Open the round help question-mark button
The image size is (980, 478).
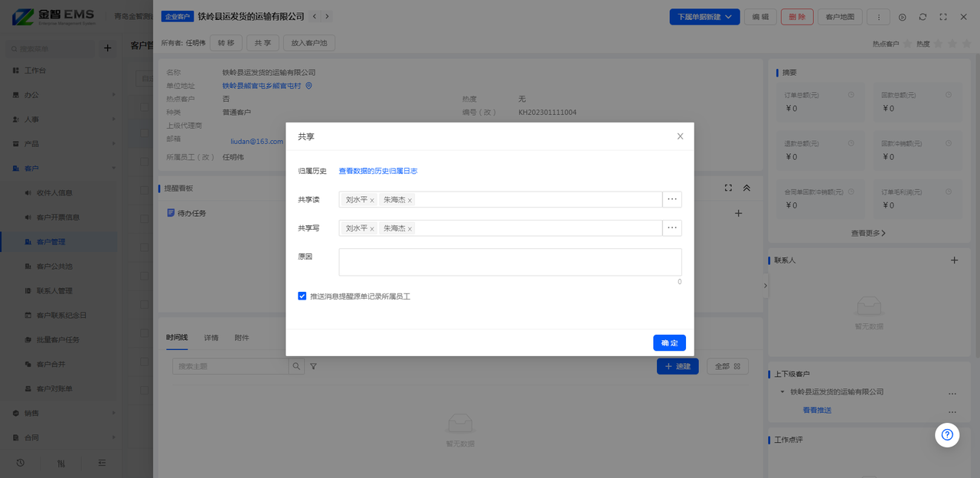click(947, 434)
